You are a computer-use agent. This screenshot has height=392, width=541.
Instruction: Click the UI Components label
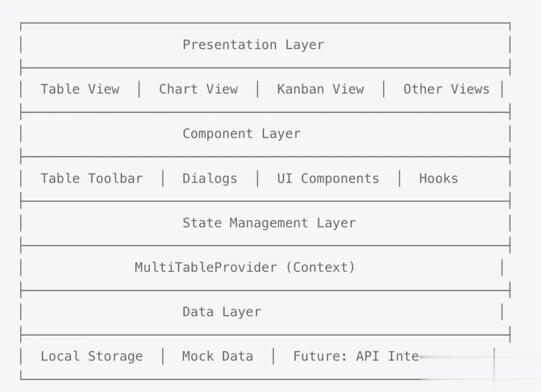point(328,179)
